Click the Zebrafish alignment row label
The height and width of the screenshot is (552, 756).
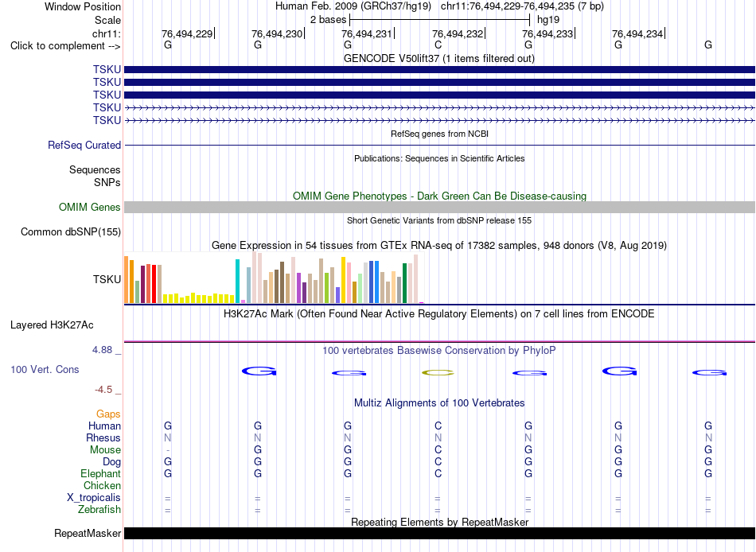tap(99, 509)
